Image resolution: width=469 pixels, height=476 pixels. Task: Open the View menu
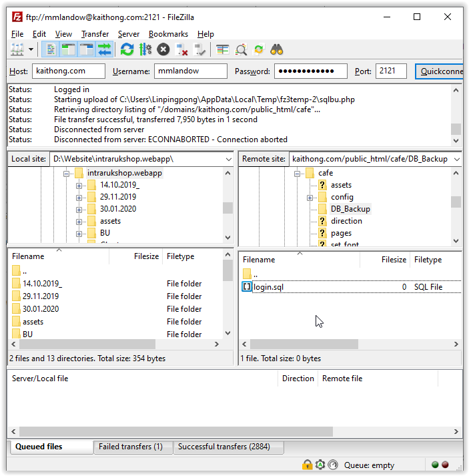(x=63, y=34)
